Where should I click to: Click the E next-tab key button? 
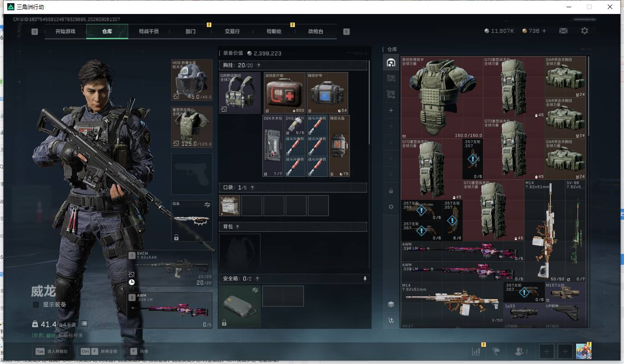click(x=346, y=32)
